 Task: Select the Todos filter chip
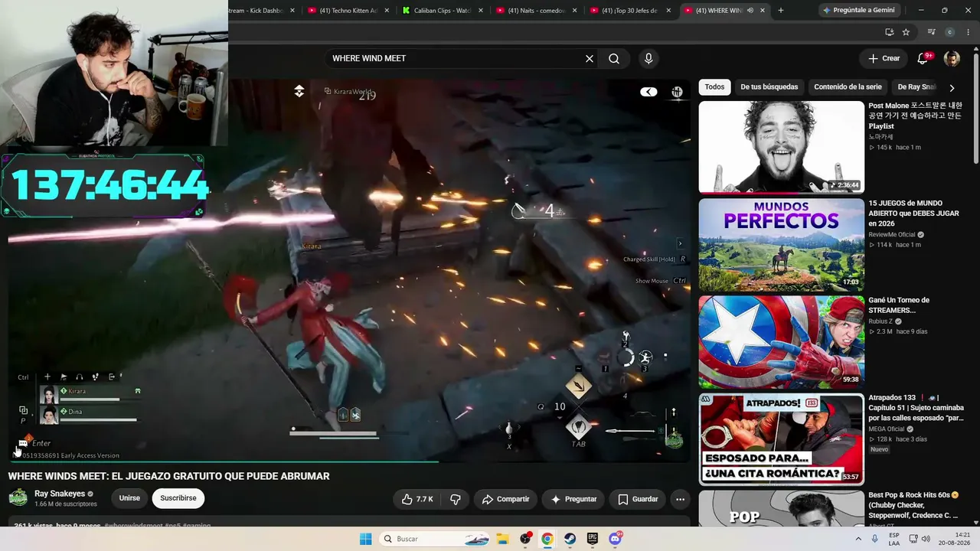coord(714,87)
